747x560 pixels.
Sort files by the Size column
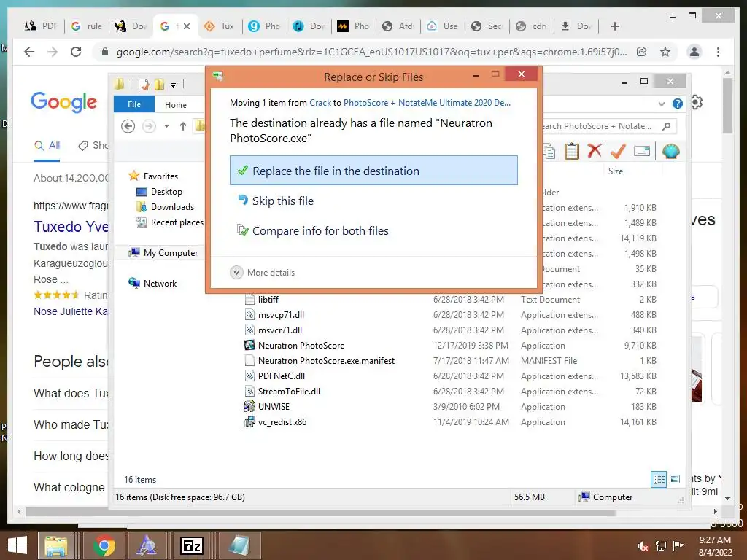pos(616,171)
